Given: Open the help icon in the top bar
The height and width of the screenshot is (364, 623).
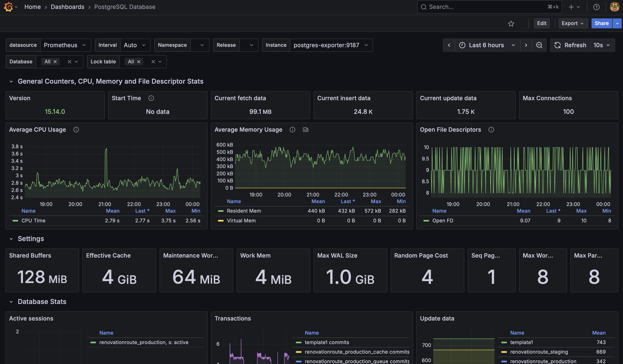Looking at the screenshot, I should coord(596,7).
